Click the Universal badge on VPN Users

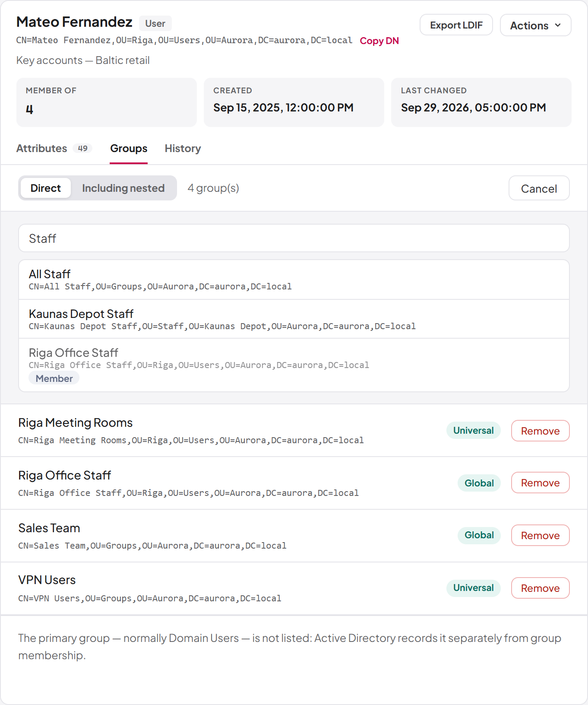[x=474, y=588]
